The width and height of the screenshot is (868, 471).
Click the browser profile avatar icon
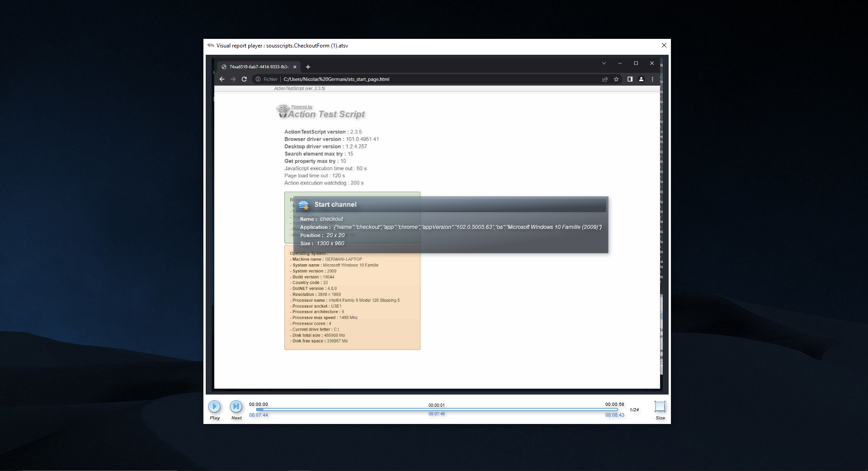pyautogui.click(x=641, y=79)
